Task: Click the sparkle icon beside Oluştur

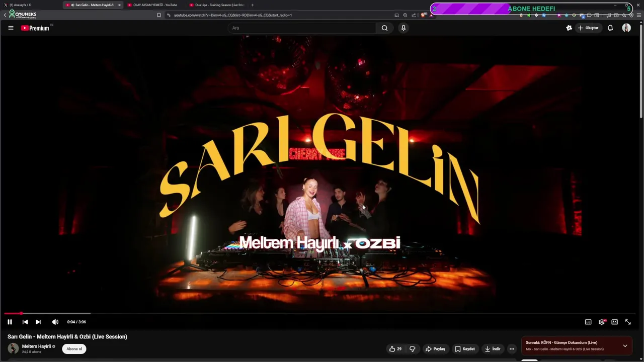Action: pyautogui.click(x=569, y=28)
